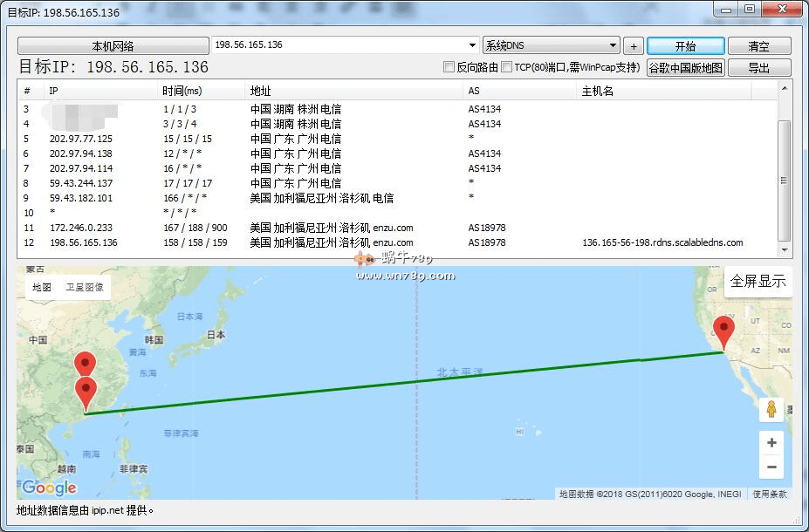Click the 导出 button

758,68
